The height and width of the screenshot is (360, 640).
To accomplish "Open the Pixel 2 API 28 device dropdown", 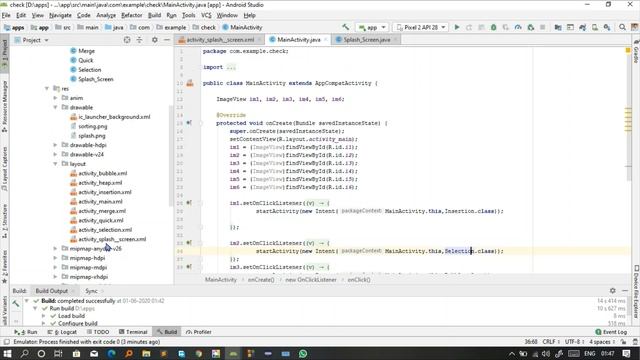I will 420,27.
